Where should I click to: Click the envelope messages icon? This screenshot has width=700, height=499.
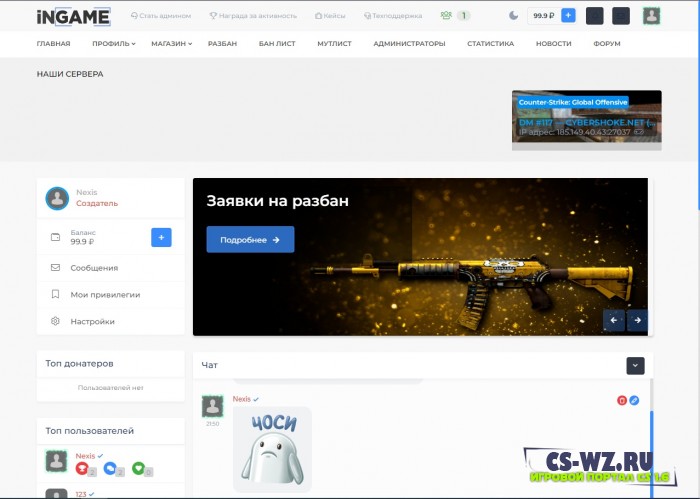tap(55, 268)
